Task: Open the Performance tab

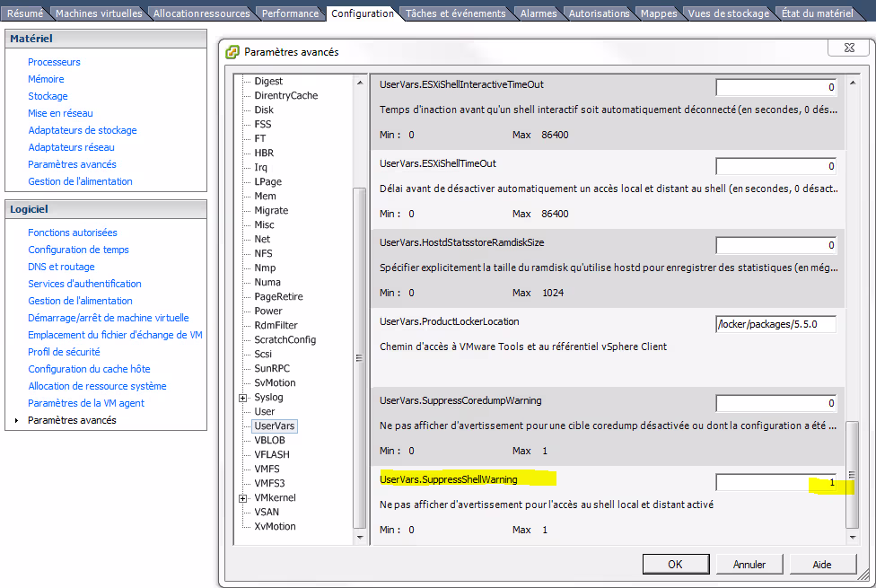Action: pyautogui.click(x=290, y=13)
